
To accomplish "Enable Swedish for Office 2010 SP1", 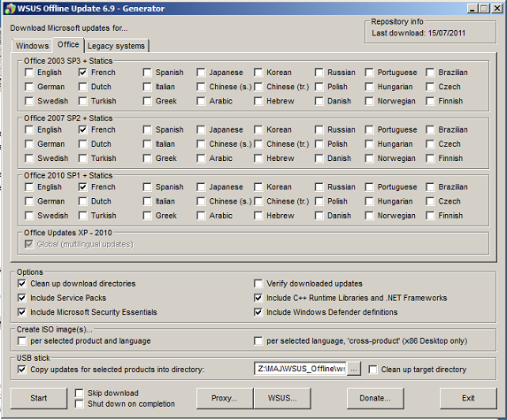I will tap(29, 216).
